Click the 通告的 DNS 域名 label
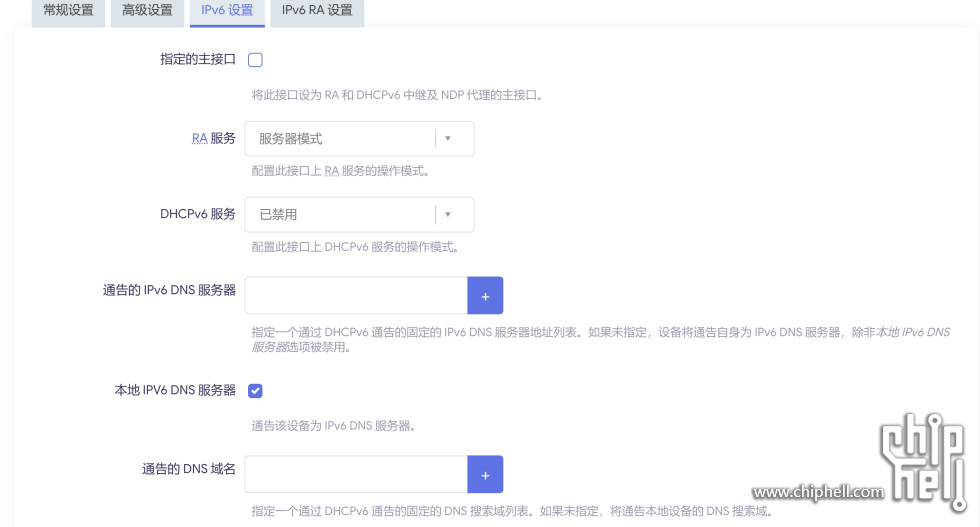Viewport: 980px width, 527px height. pyautogui.click(x=189, y=469)
